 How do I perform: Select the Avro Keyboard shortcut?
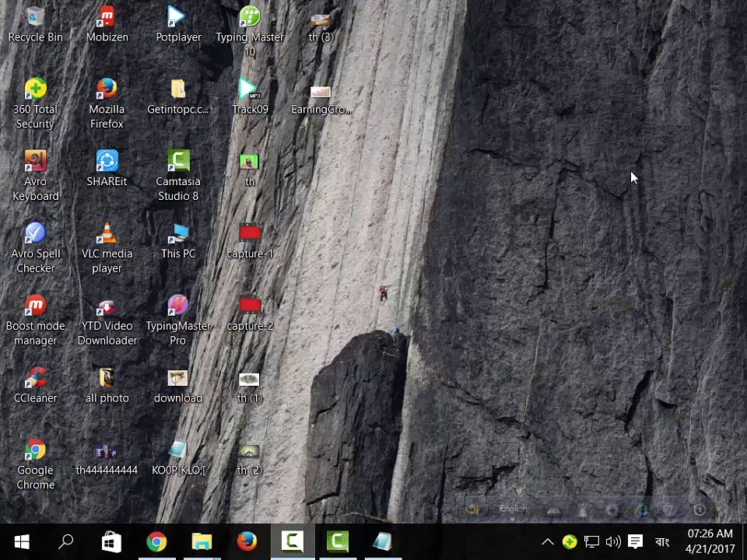tap(35, 175)
